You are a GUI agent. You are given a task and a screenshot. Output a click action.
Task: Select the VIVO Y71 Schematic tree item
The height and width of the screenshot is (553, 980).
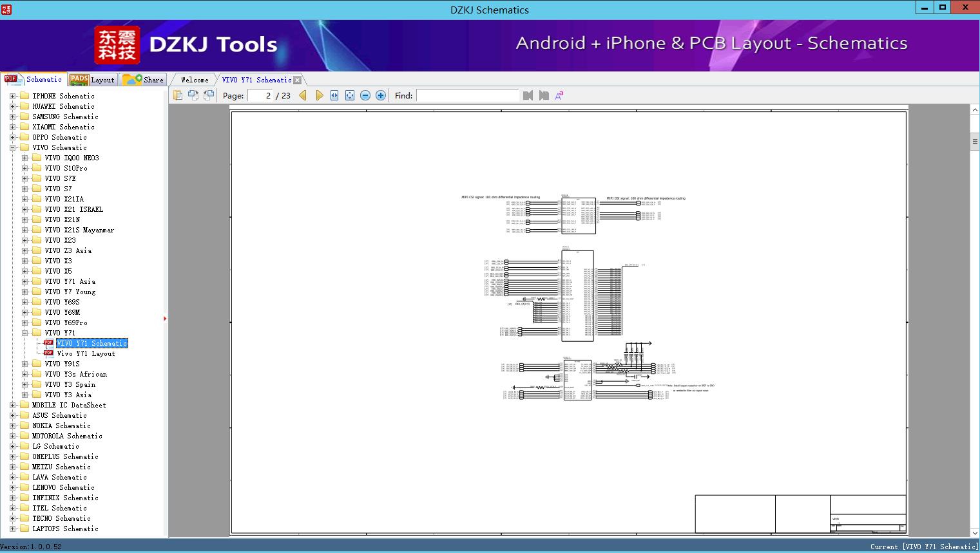tap(92, 343)
